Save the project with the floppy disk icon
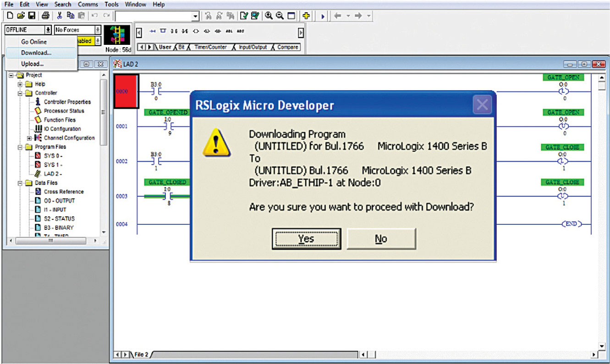The height and width of the screenshot is (364, 610). coord(32,16)
